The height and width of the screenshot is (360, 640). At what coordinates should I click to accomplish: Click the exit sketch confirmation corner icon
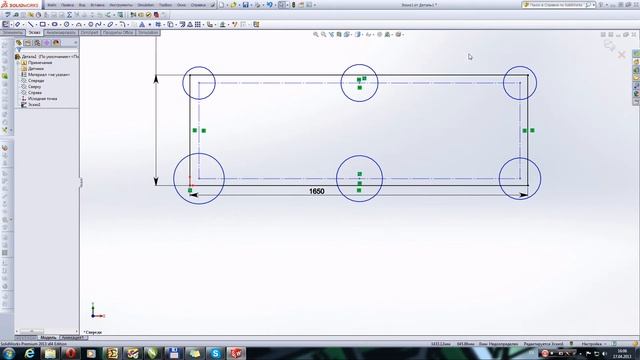pos(609,45)
